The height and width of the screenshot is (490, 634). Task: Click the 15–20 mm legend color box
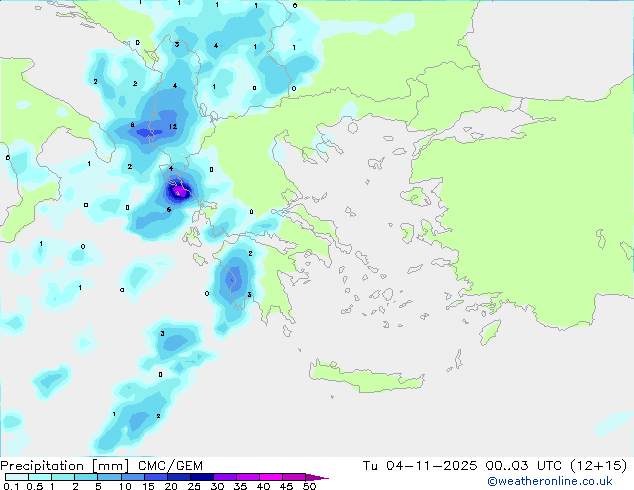pos(155,477)
